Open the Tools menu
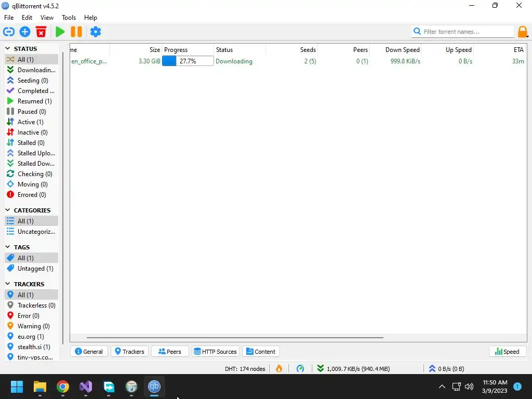Image resolution: width=532 pixels, height=399 pixels. tap(69, 18)
